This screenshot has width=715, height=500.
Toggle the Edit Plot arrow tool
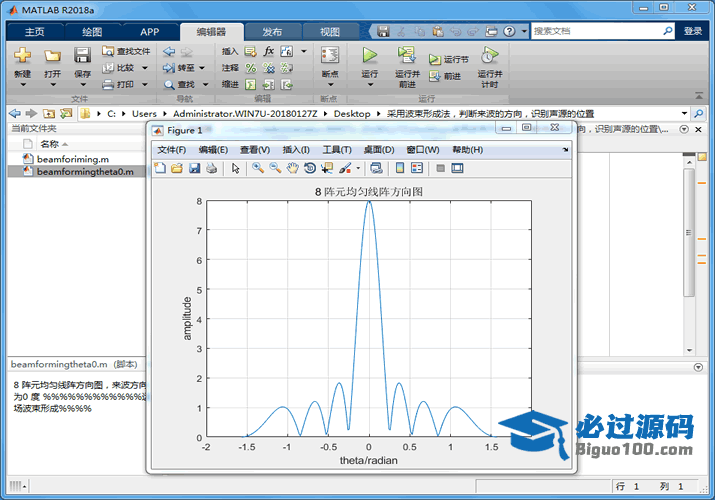(236, 169)
